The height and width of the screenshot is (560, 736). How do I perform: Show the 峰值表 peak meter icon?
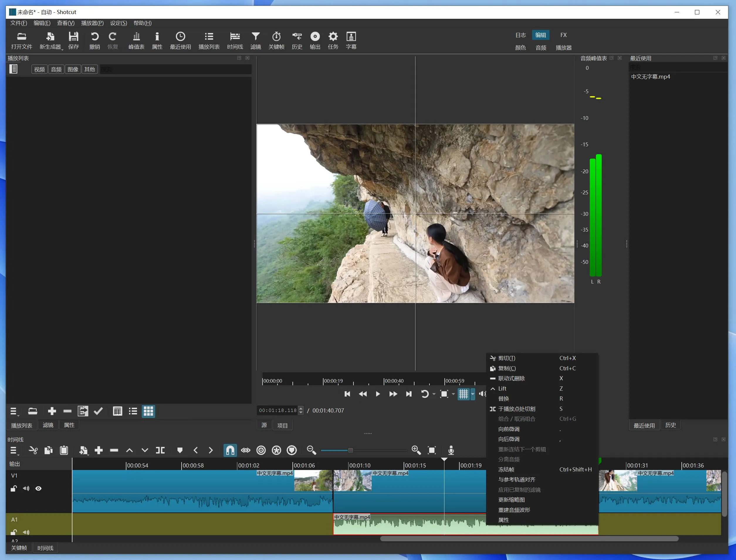[136, 40]
